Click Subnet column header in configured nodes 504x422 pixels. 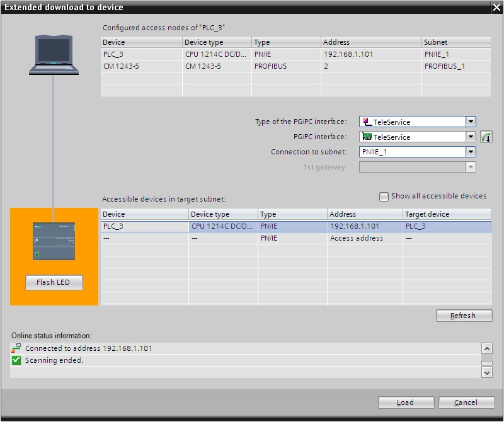456,42
